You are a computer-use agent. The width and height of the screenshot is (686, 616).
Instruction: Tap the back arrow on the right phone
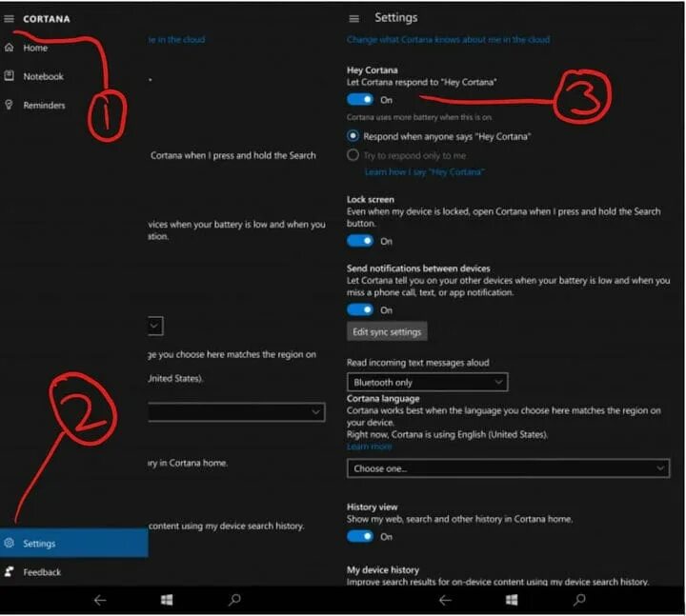point(445,600)
